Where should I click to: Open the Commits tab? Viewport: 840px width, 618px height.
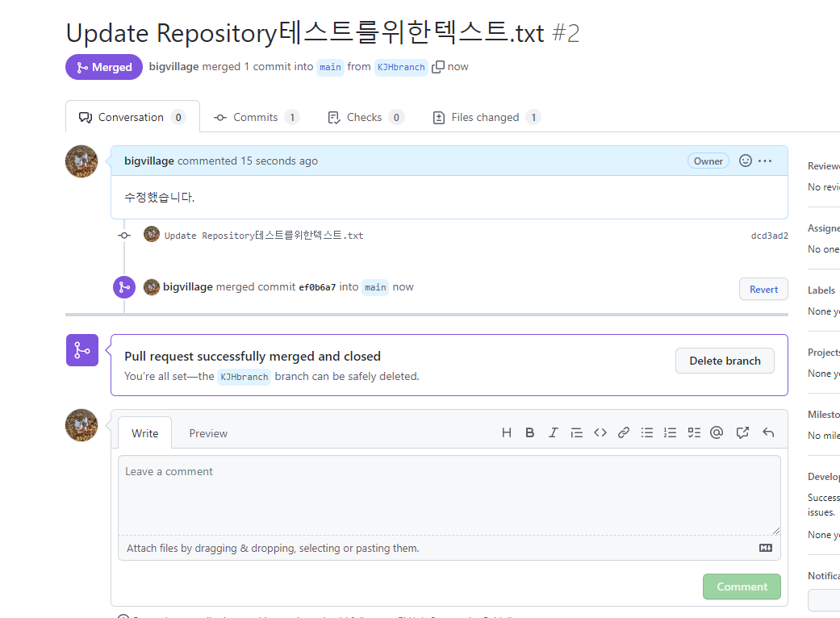[x=256, y=117]
